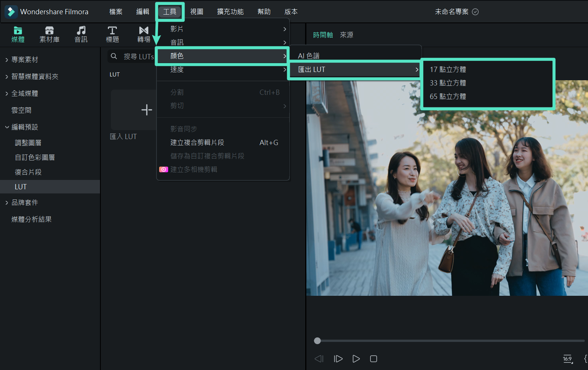The width and height of the screenshot is (588, 370).
Task: Open the 影片 submenu in the Tools menu
Action: 223,29
